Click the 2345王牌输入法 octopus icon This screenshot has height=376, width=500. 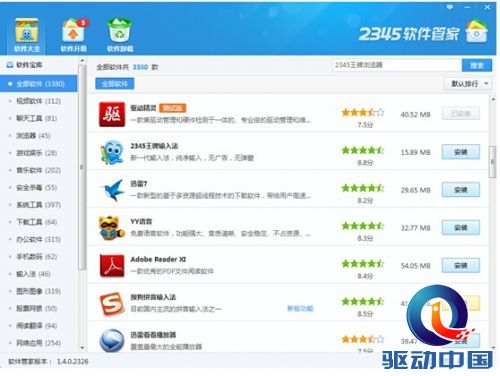(112, 152)
